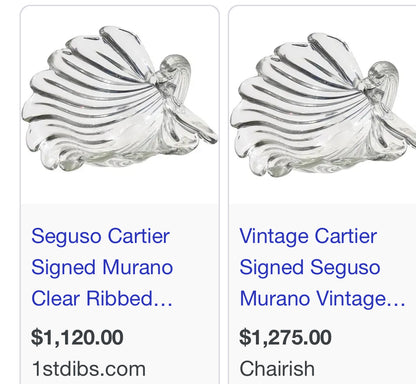The image size is (416, 384).
Task: Click the word 'Cartier' in the first listing
Action: pyautogui.click(x=139, y=236)
